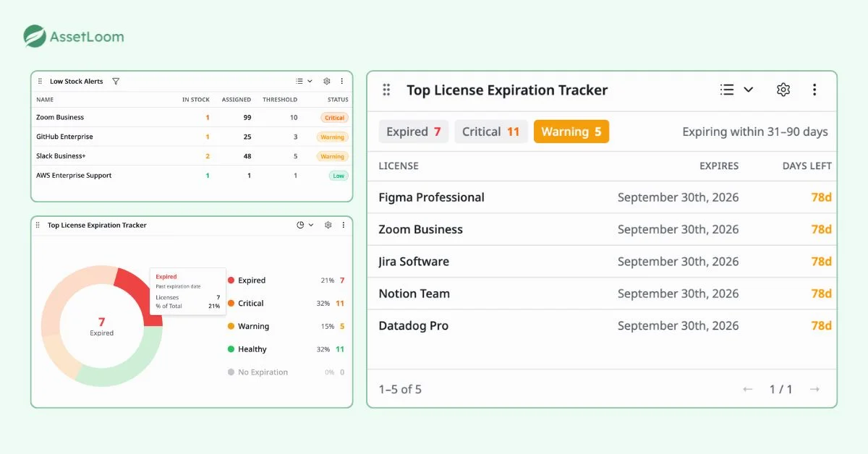
Task: Sort by EXPIRES column in large tracker
Action: 719,166
